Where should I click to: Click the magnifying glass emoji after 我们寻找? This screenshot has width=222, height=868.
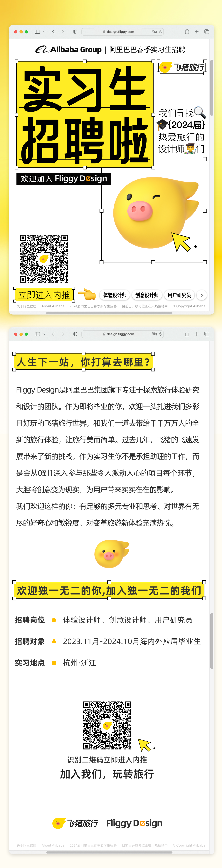click(200, 112)
